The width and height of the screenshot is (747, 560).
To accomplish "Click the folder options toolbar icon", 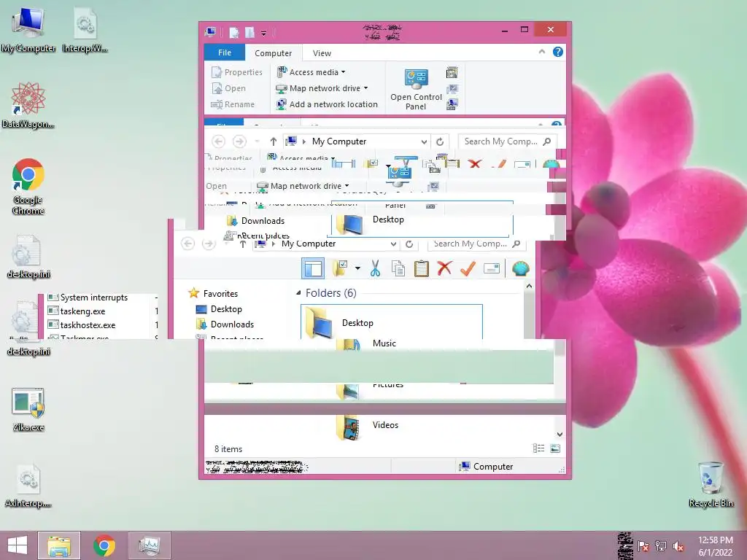I will click(340, 268).
